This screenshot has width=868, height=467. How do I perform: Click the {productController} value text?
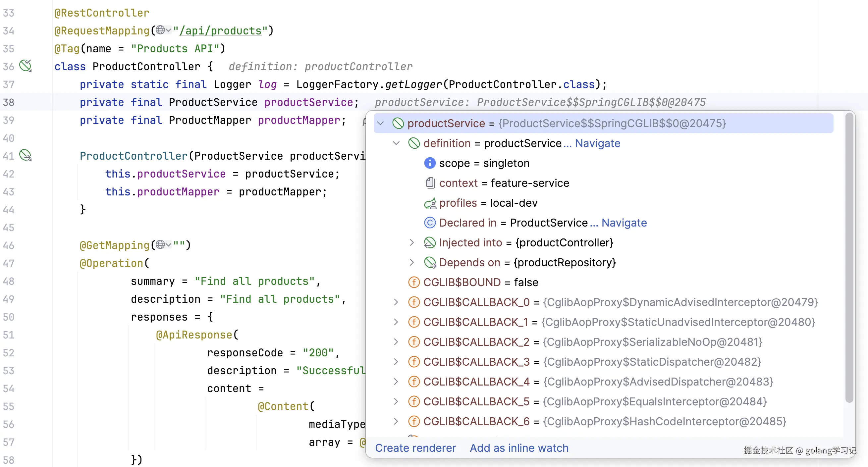pos(564,242)
